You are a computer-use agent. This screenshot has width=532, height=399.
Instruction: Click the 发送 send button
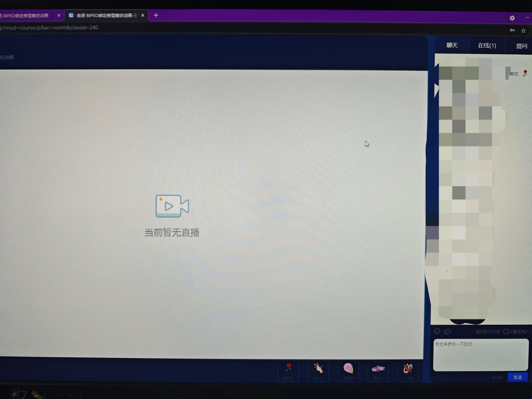tap(518, 377)
